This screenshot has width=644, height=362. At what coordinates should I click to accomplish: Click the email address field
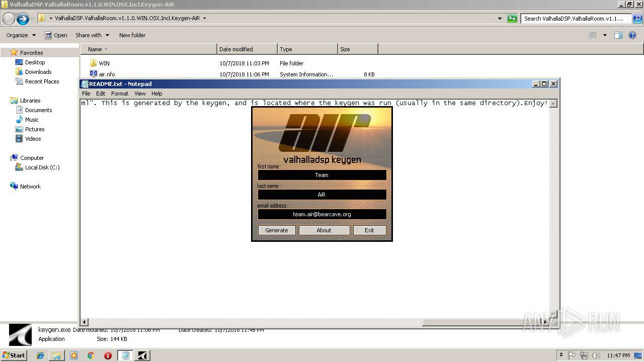pos(322,214)
